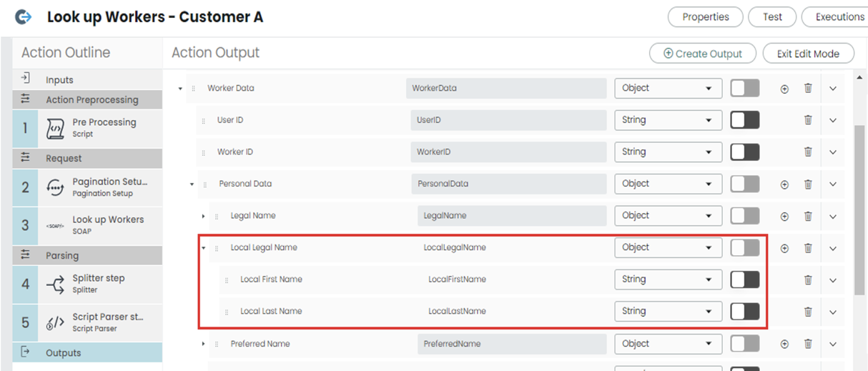
Task: Open the Script Parser step
Action: coord(88,322)
